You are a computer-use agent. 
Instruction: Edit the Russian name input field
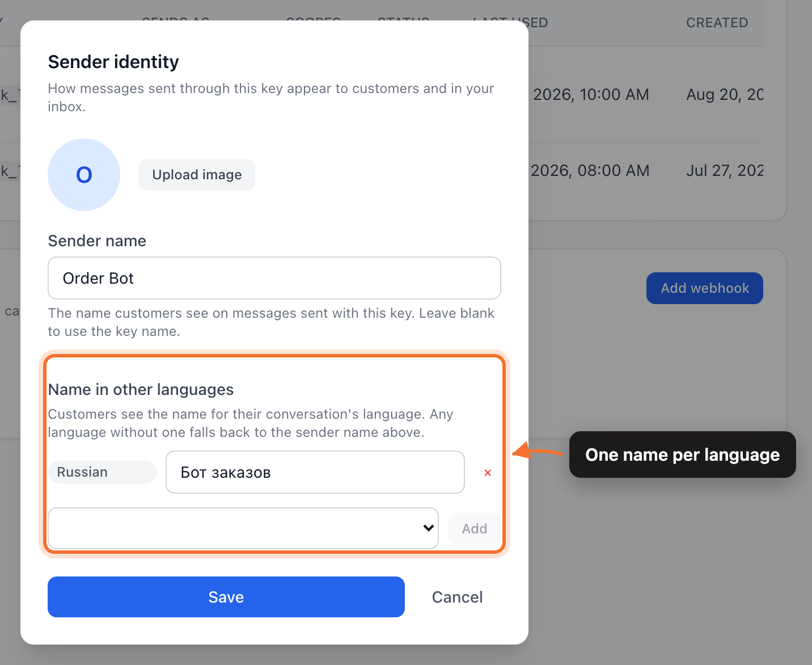(x=315, y=472)
